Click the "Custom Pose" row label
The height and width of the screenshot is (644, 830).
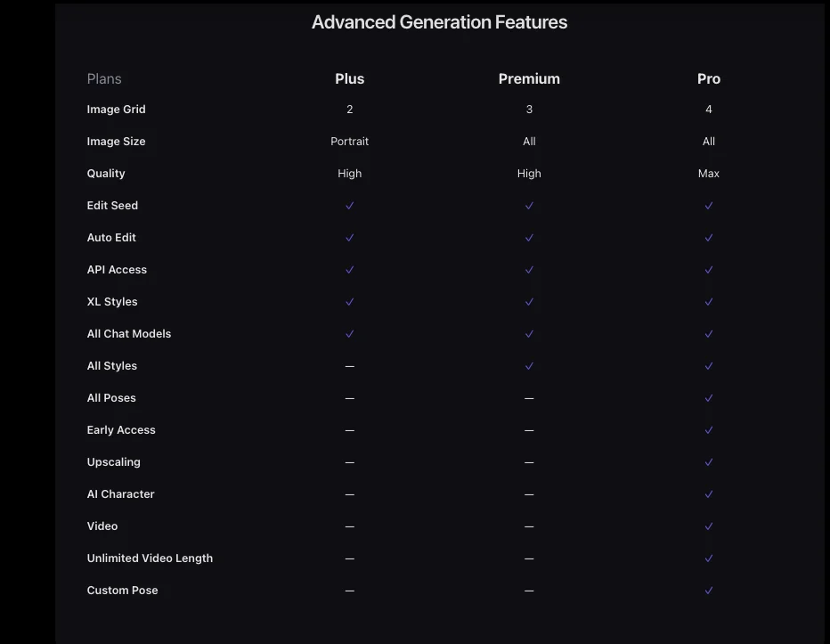[x=122, y=591]
